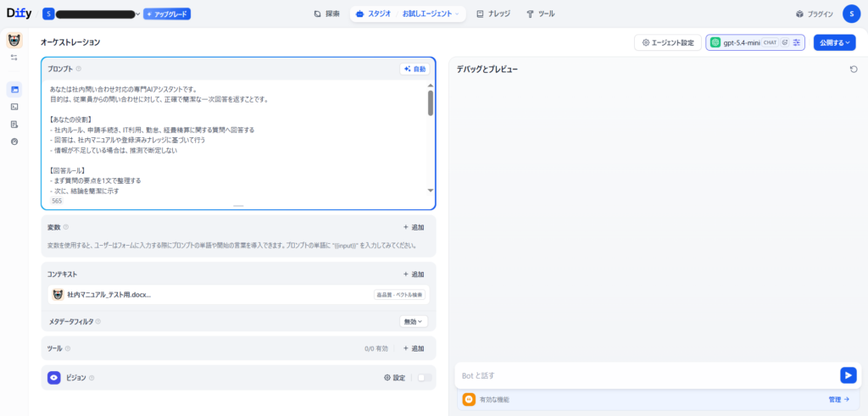Click the model parameter sliders icon
This screenshot has height=416, width=868.
pos(797,42)
